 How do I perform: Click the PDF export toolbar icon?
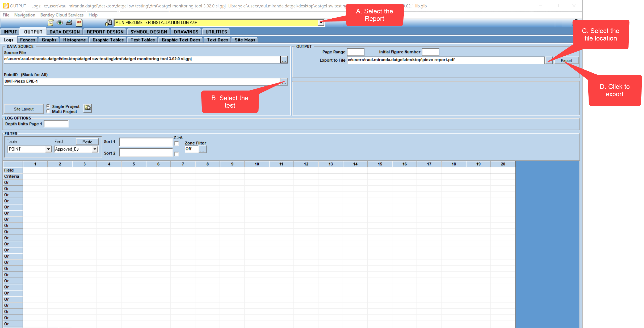(79, 23)
